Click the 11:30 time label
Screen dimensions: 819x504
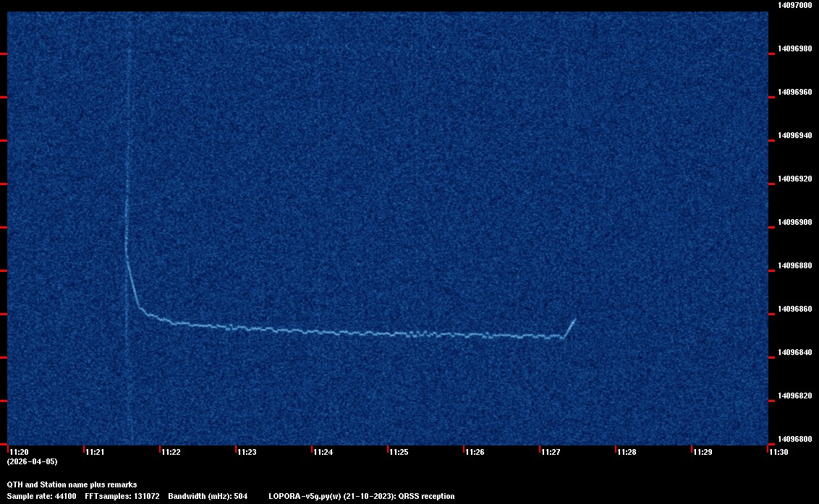pyautogui.click(x=778, y=452)
